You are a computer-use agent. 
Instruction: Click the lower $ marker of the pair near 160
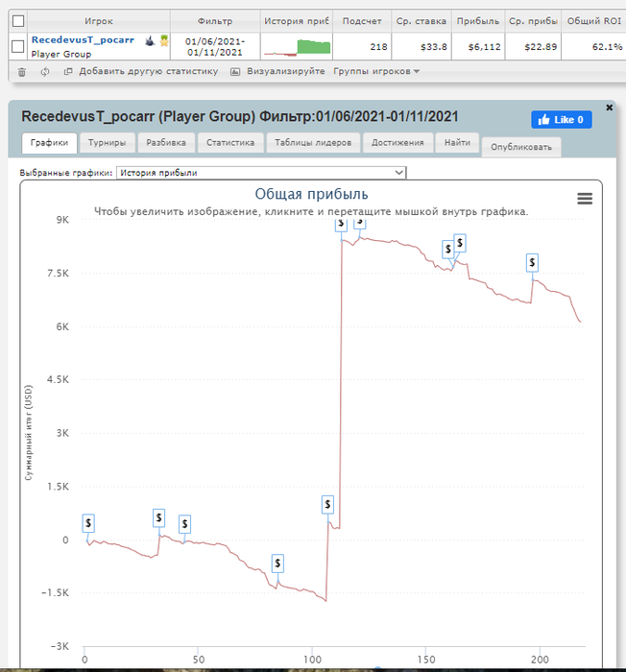click(448, 249)
